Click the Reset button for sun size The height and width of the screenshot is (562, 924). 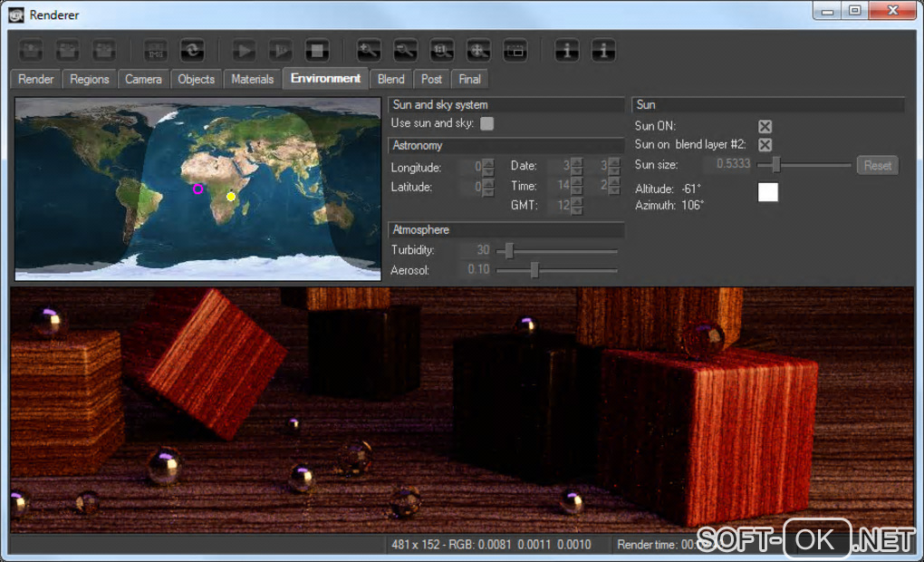[877, 165]
